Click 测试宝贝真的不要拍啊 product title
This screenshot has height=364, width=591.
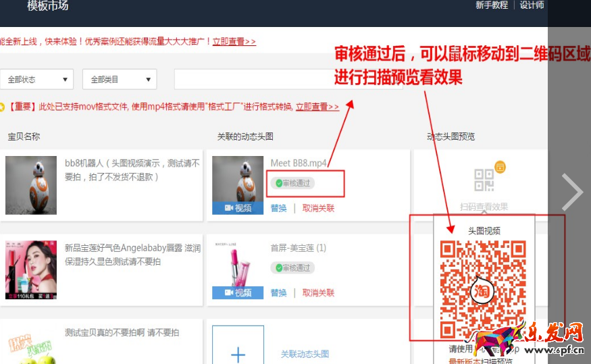pos(122,333)
